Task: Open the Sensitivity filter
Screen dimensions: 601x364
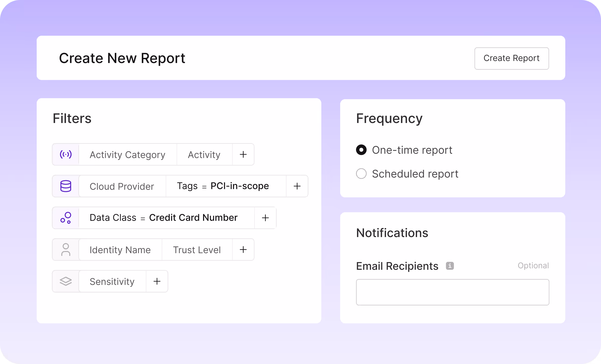Action: (x=112, y=282)
